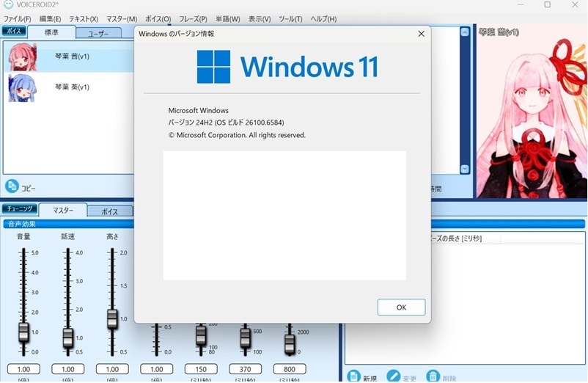Click the 高さ pitch slider handle
The image size is (588, 383).
pyautogui.click(x=112, y=319)
